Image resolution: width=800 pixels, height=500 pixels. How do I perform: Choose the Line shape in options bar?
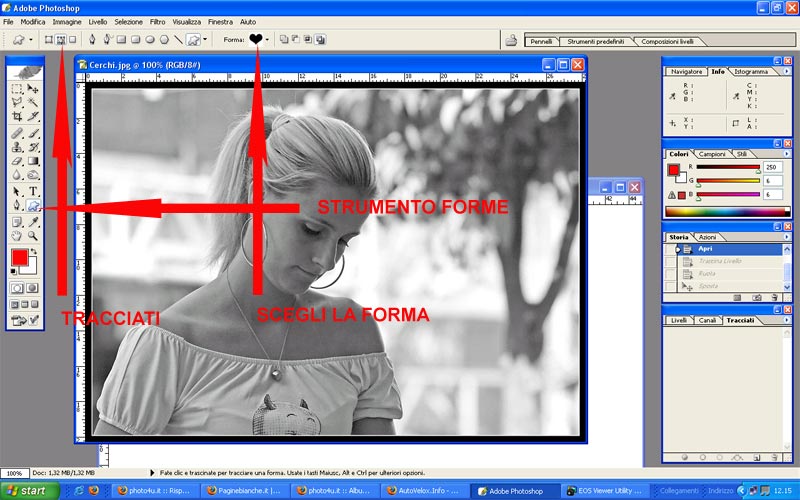point(179,39)
